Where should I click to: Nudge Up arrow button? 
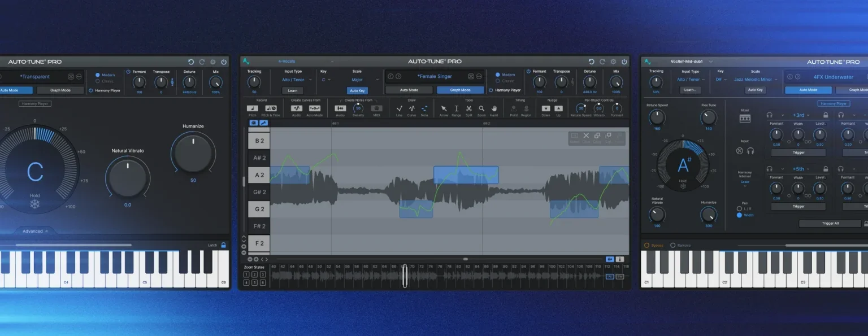(x=558, y=108)
